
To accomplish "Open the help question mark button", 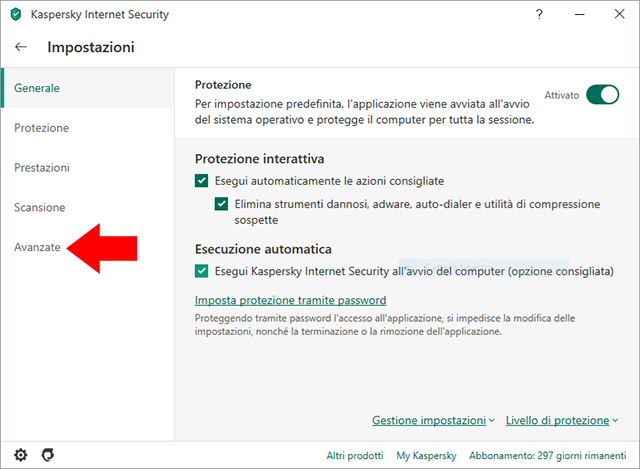I will pyautogui.click(x=539, y=14).
